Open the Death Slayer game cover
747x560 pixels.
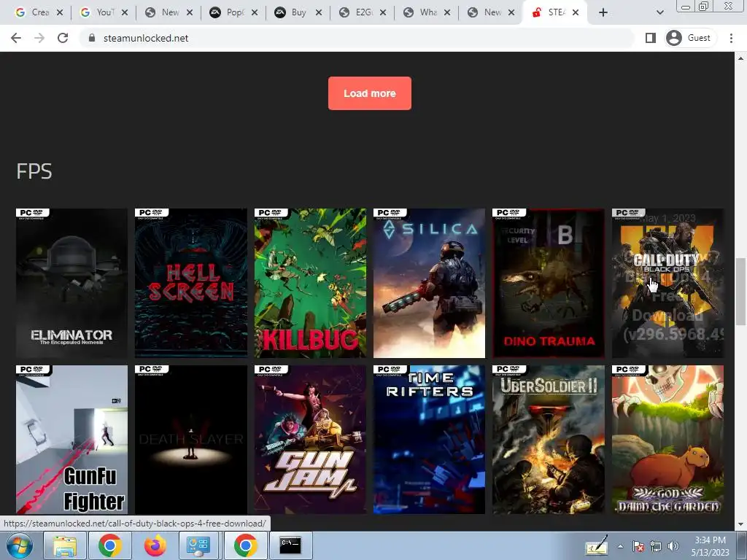coord(191,440)
